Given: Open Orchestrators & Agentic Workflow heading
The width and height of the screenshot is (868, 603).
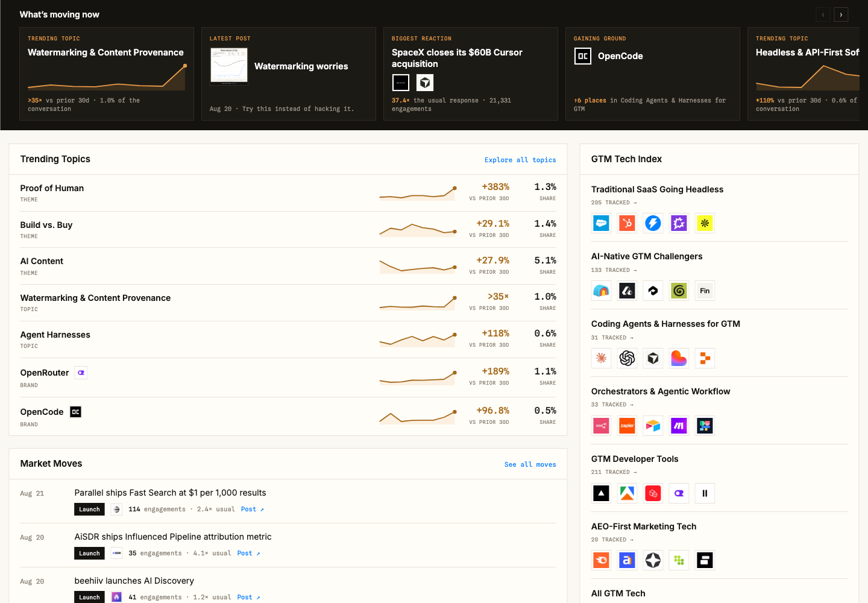Looking at the screenshot, I should (x=661, y=391).
